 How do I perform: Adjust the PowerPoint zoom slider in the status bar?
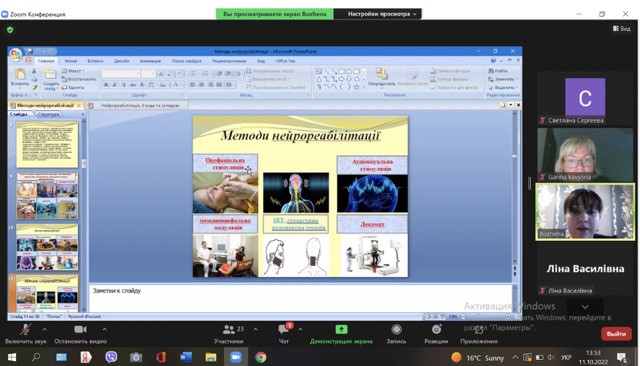coord(486,317)
